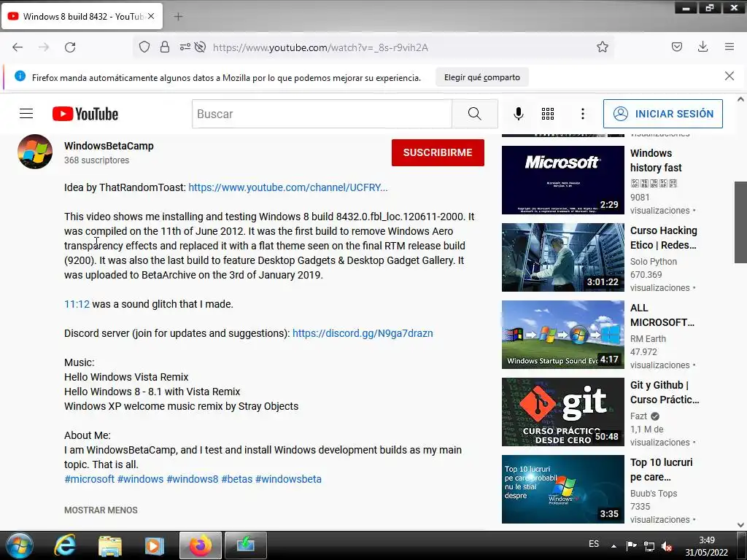Click the muted volume tray icon
Viewport: 747px width, 560px height.
[x=667, y=546]
